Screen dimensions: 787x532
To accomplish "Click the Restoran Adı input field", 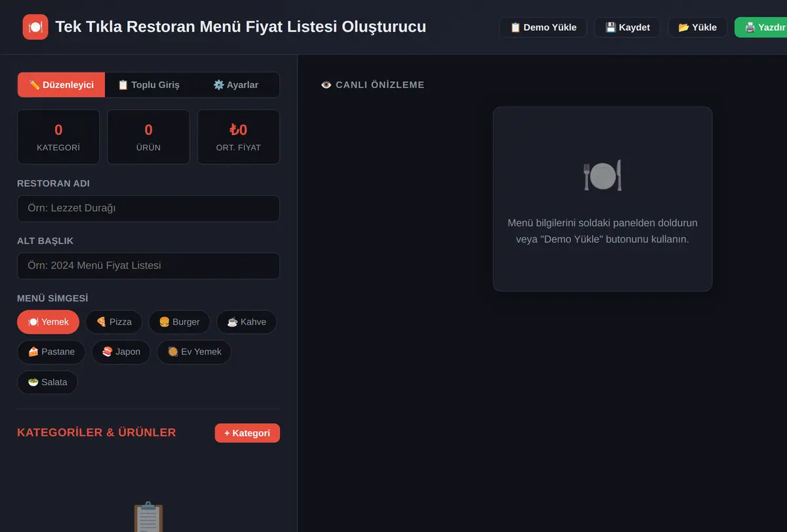I will point(148,209).
